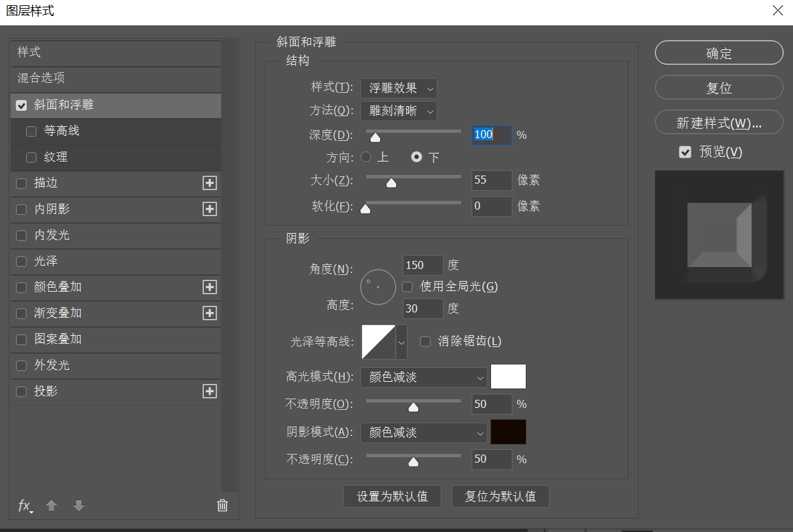Enable the 纹理 checkbox
Viewport: 793px width, 532px height.
click(31, 157)
